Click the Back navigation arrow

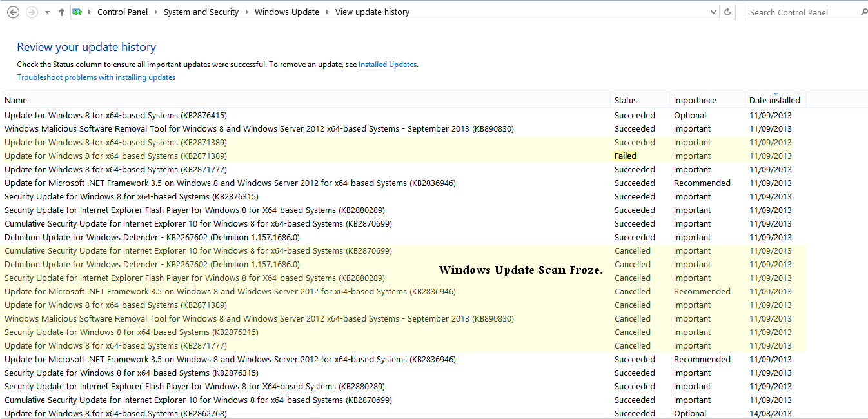(13, 12)
